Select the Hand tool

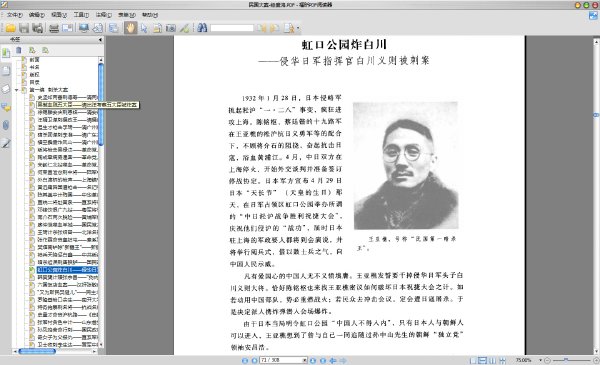(x=130, y=28)
